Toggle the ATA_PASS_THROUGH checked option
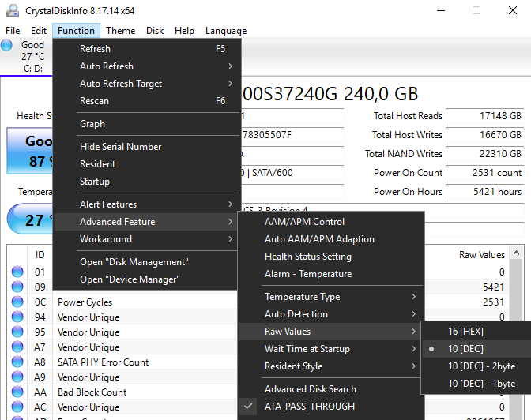Viewport: 531px width, 420px height. (310, 407)
